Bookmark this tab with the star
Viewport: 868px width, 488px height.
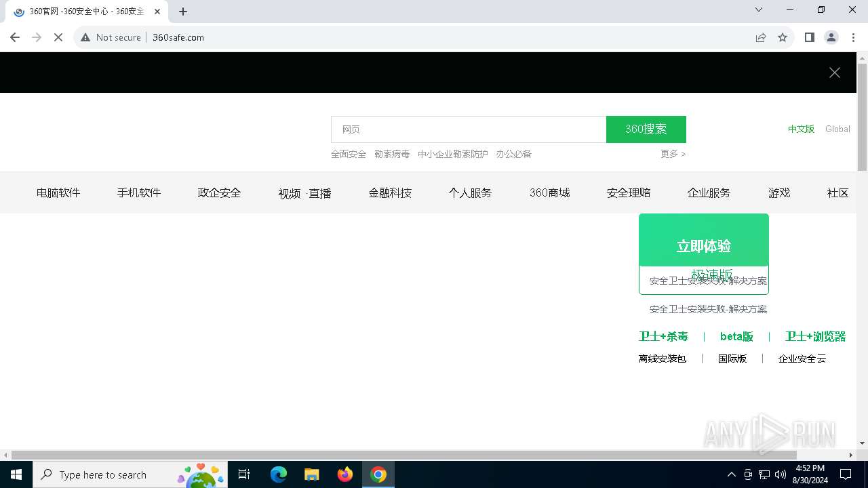783,37
